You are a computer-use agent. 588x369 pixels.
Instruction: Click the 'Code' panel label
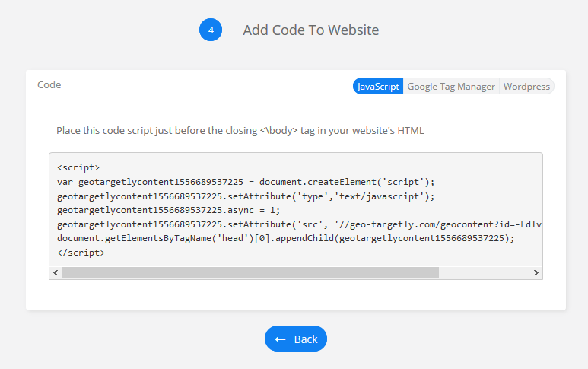pyautogui.click(x=49, y=84)
